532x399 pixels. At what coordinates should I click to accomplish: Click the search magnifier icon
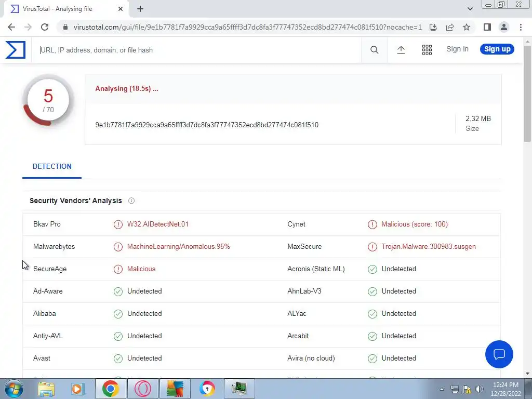(x=374, y=50)
